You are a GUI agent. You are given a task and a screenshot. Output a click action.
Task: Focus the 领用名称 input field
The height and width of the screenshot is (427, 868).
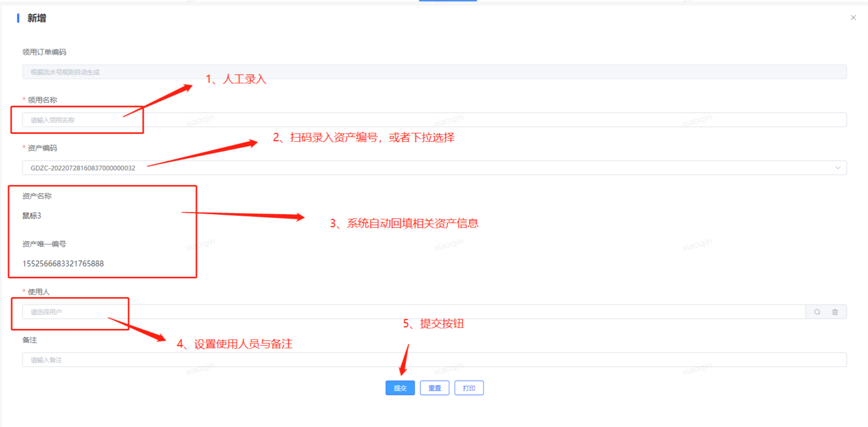click(434, 120)
